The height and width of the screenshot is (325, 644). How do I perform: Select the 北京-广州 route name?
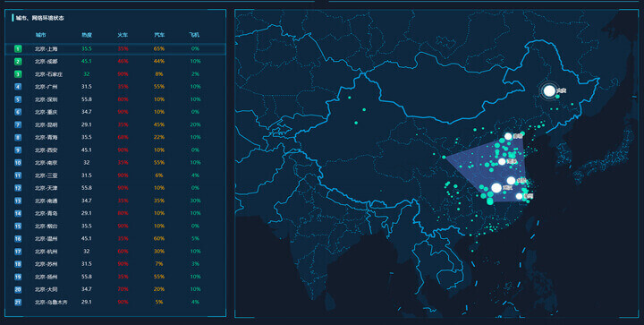pos(46,87)
